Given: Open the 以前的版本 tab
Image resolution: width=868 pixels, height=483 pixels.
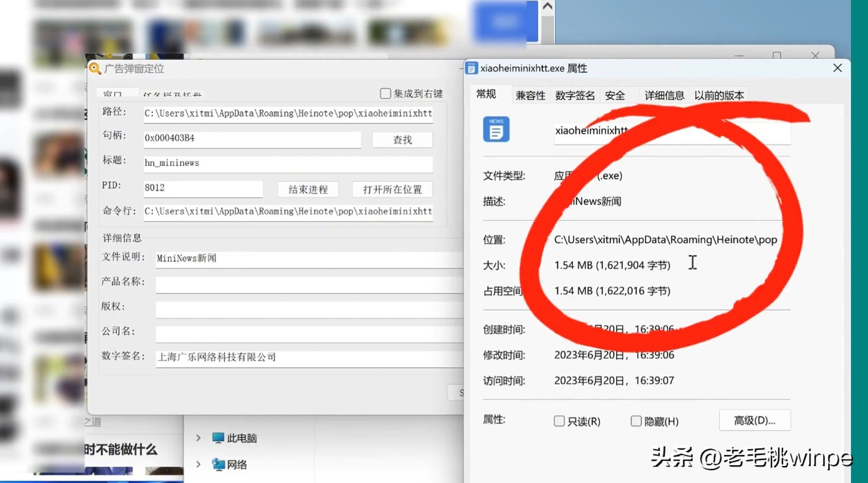Looking at the screenshot, I should [x=719, y=96].
